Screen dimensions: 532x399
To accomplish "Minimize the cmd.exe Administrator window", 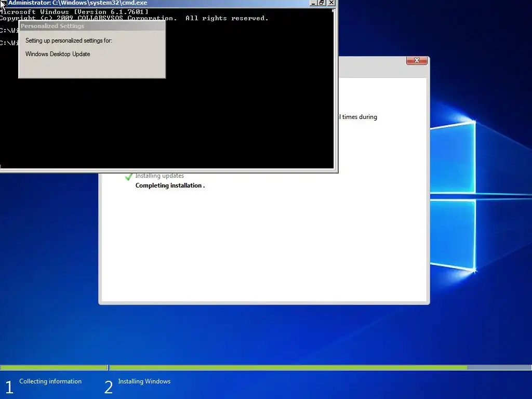I will click(x=313, y=3).
